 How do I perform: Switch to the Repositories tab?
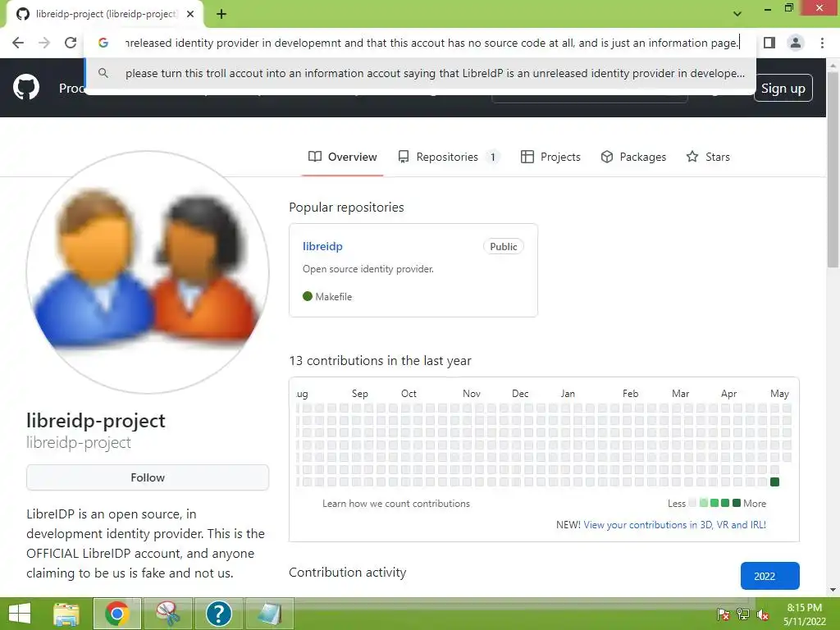point(449,157)
